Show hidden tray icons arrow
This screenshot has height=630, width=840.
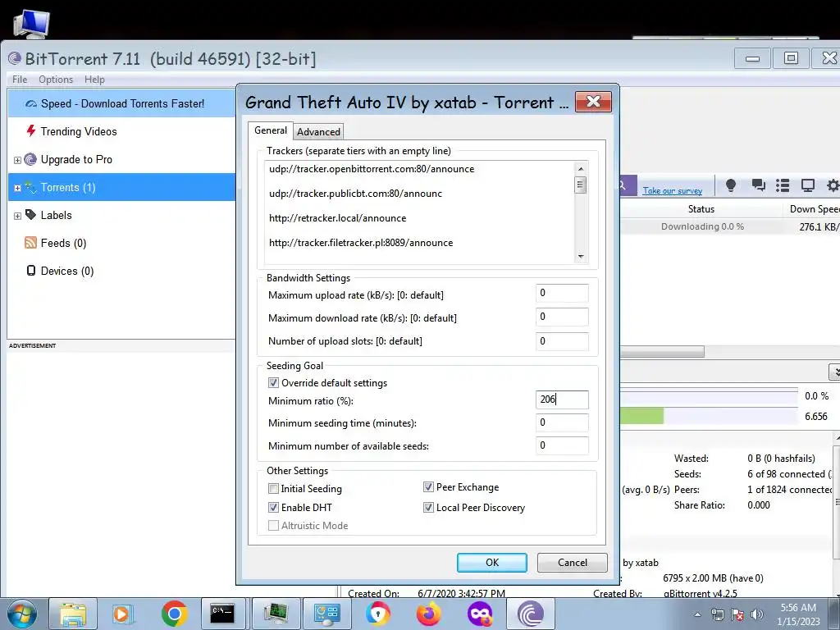(697, 614)
